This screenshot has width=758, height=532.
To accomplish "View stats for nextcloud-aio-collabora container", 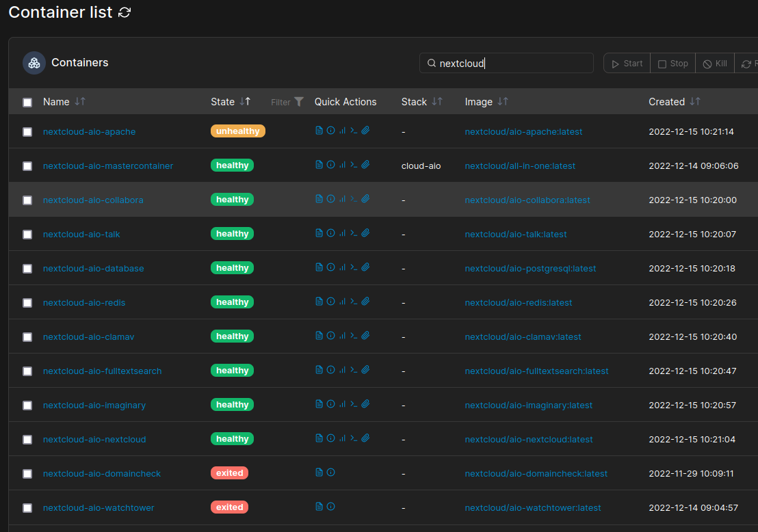I will 342,198.
